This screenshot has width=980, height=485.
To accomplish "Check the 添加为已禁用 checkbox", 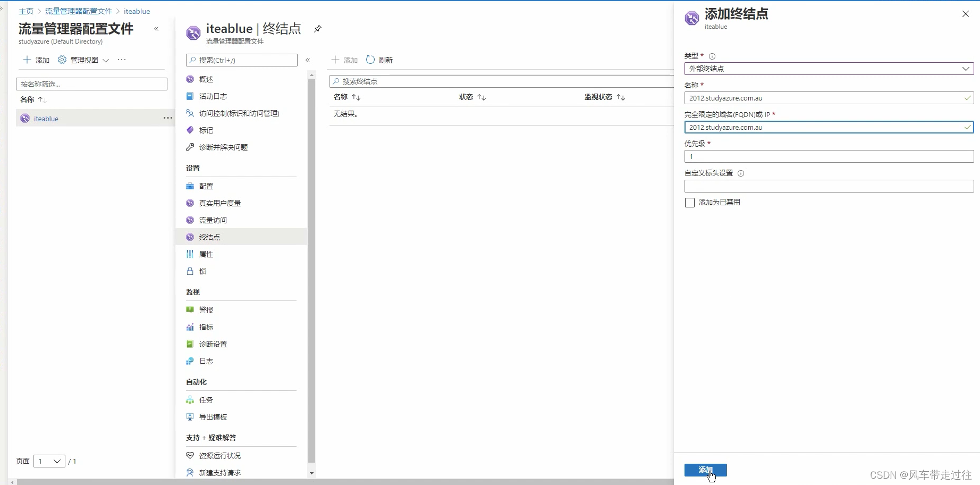I will point(690,203).
